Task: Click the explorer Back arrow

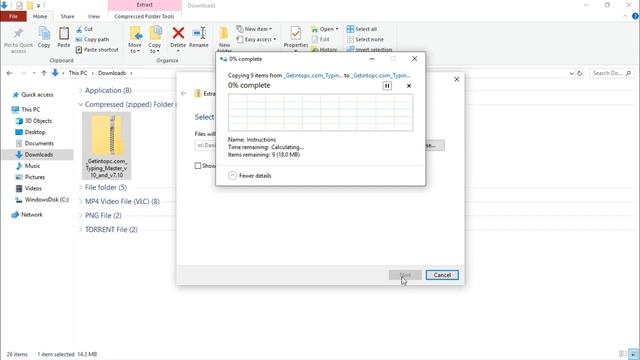Action: pyautogui.click(x=9, y=73)
